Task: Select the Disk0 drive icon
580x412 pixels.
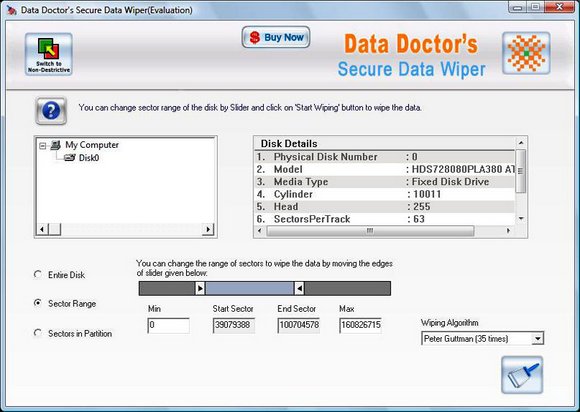Action: click(70, 158)
